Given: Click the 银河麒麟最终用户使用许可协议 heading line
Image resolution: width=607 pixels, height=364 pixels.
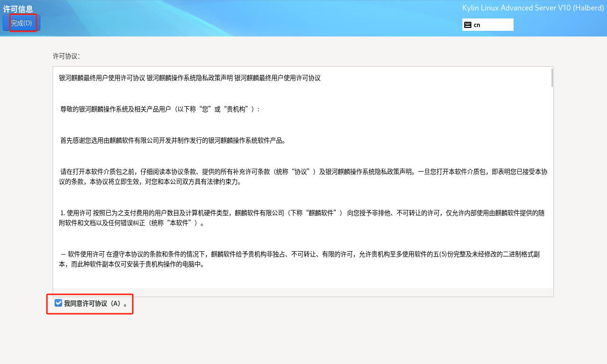Looking at the screenshot, I should point(102,78).
